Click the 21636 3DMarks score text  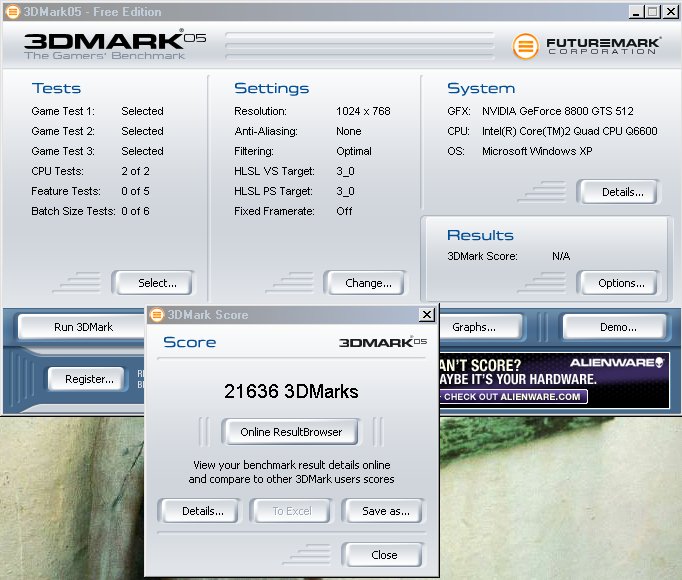point(291,391)
